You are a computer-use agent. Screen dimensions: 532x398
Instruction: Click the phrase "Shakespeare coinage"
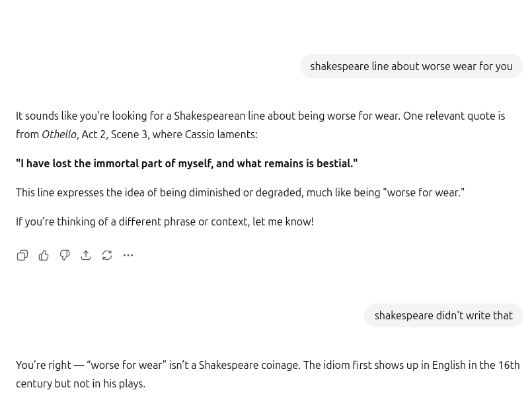tap(248, 365)
